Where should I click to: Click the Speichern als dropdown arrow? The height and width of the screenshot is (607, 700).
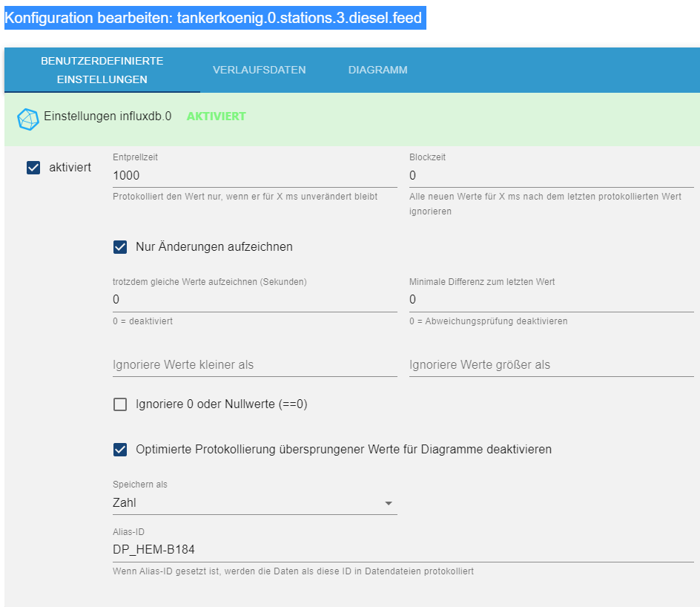pyautogui.click(x=388, y=504)
